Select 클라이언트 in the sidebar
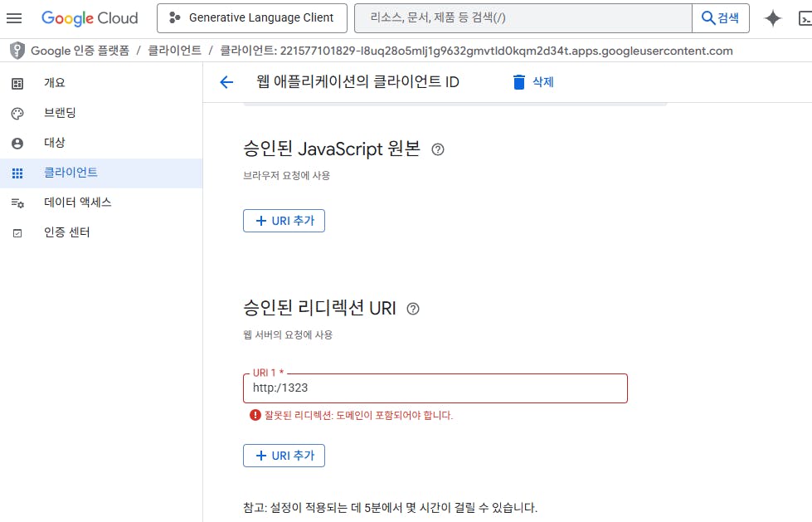The height and width of the screenshot is (522, 812). pyautogui.click(x=101, y=173)
